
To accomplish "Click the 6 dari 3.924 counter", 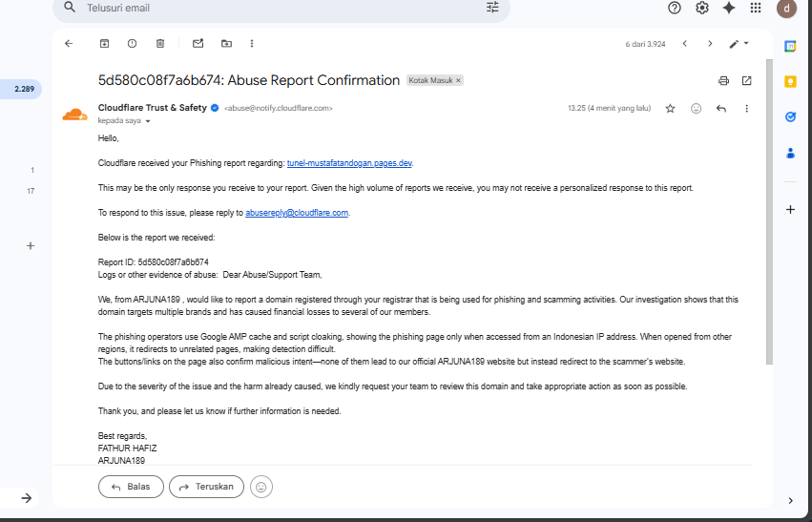I will pyautogui.click(x=645, y=44).
